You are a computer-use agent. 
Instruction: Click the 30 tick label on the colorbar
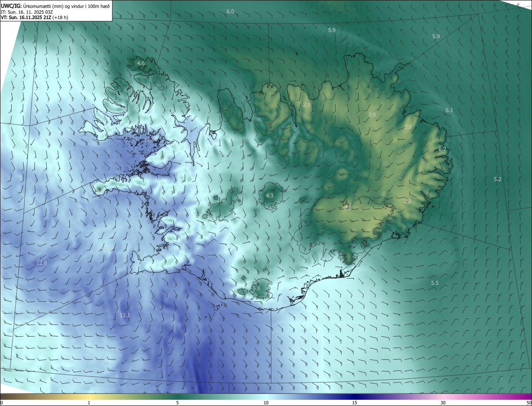tap(443, 403)
